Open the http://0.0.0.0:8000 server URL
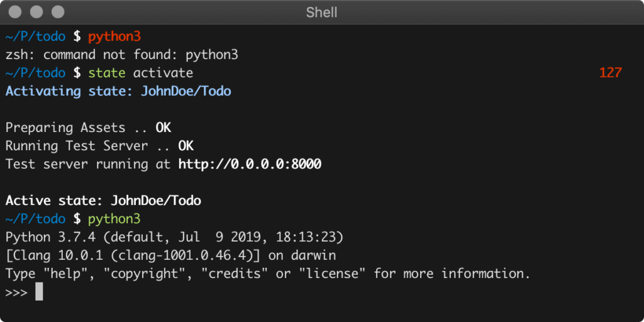 pos(250,164)
